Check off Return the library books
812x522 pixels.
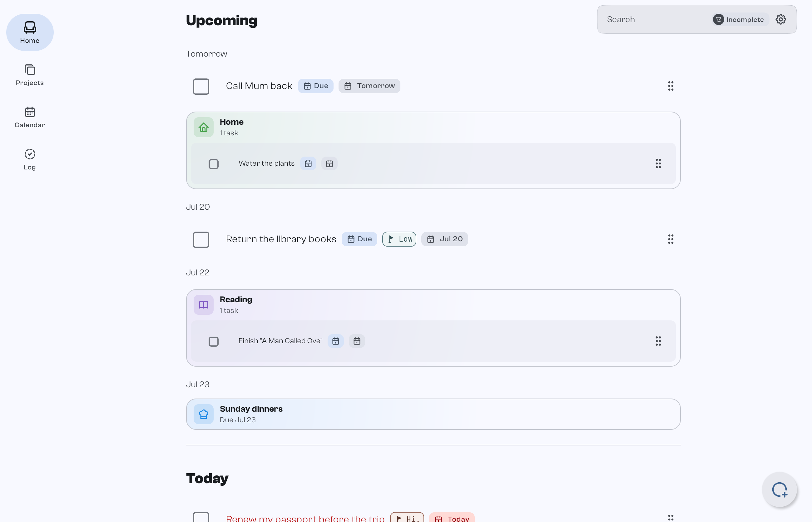(201, 240)
